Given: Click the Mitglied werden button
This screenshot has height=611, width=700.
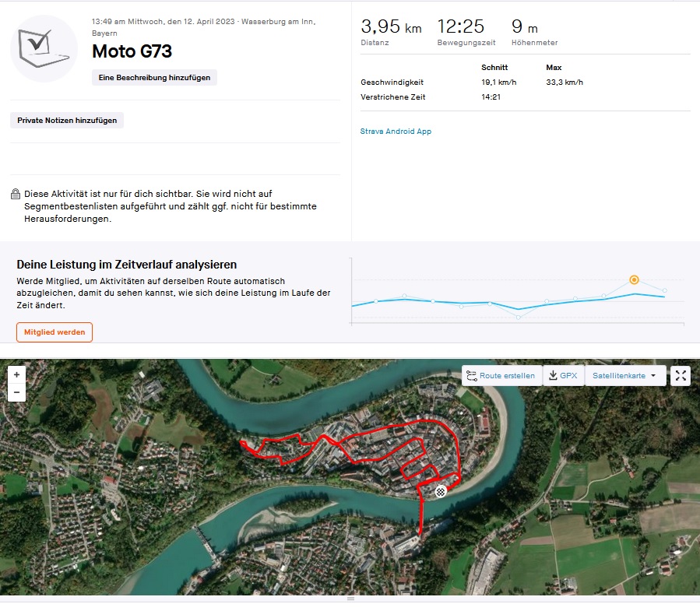Looking at the screenshot, I should point(55,332).
